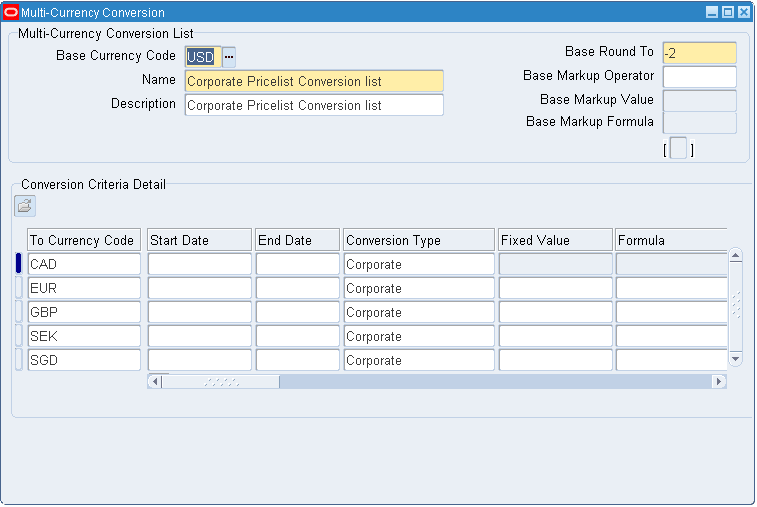Click the Fixed Value cell for SGD
This screenshot has width=757, height=507.
pos(556,360)
